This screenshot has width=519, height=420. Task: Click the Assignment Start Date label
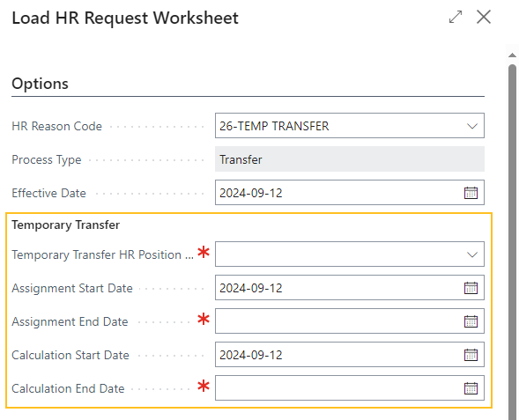click(72, 289)
